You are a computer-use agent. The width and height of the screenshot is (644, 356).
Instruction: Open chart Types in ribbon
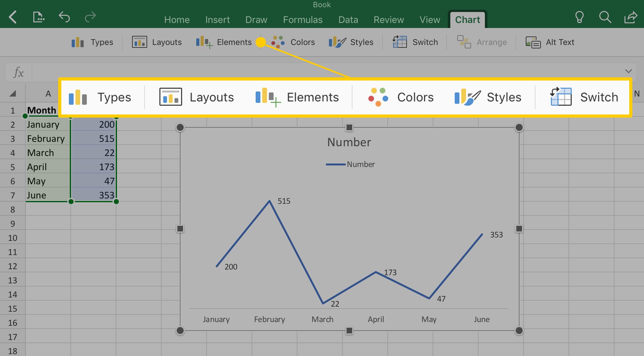(x=92, y=42)
